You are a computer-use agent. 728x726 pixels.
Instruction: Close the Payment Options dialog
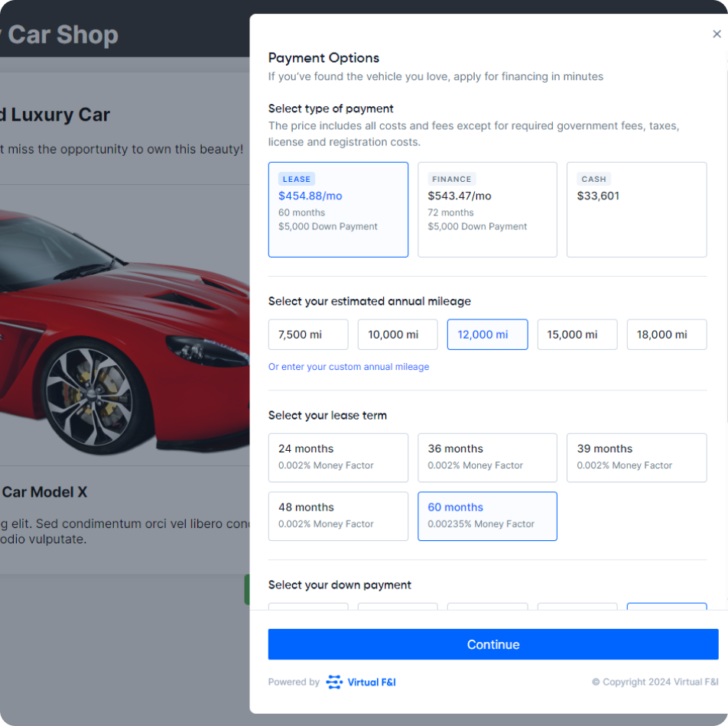(717, 34)
